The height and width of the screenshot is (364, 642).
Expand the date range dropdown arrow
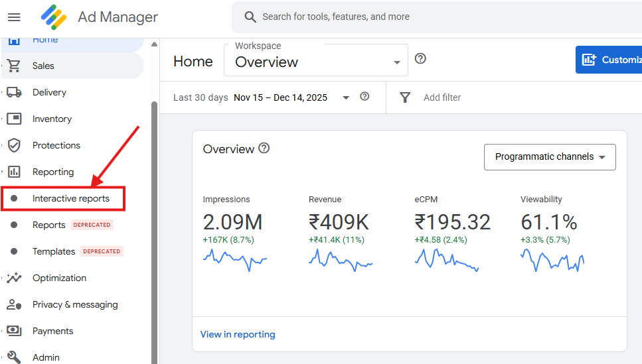coord(345,97)
